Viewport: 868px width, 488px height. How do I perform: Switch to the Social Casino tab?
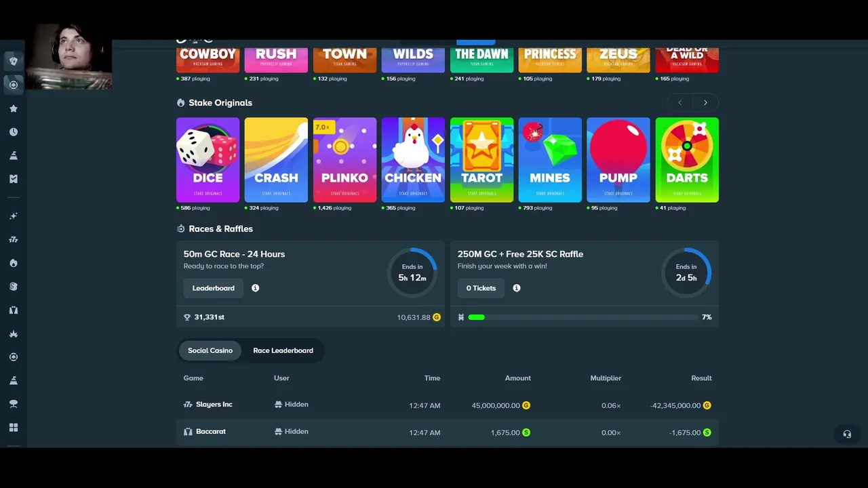point(210,350)
